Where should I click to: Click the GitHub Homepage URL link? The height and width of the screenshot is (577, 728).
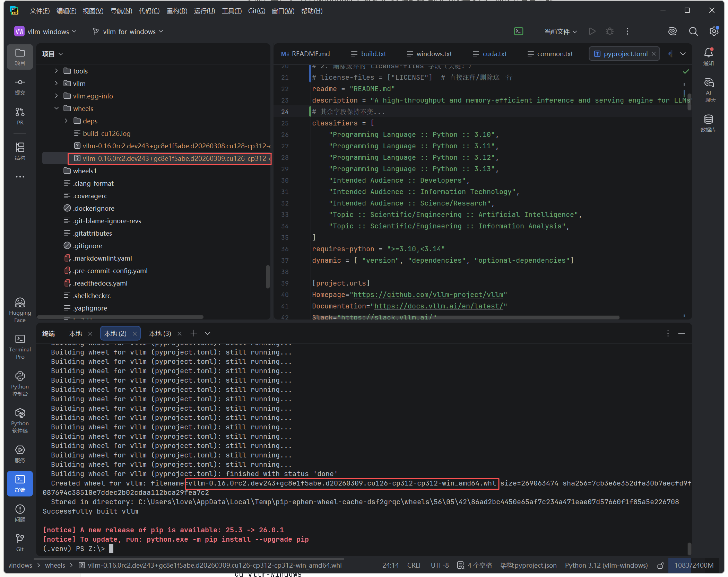coord(428,295)
